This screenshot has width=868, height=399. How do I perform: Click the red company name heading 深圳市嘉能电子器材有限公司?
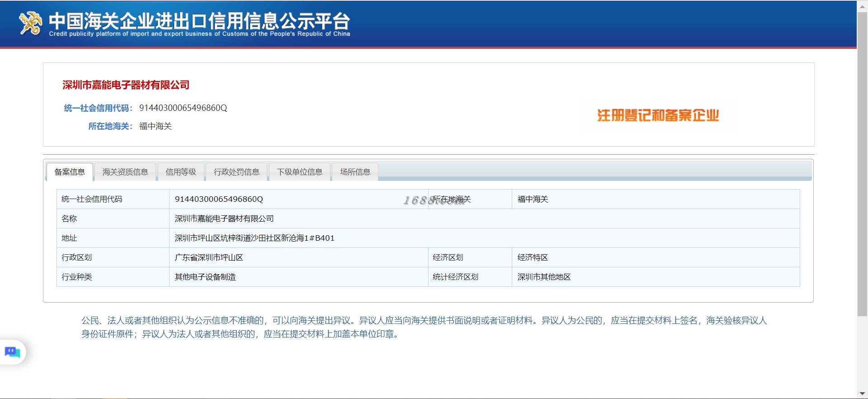click(126, 85)
